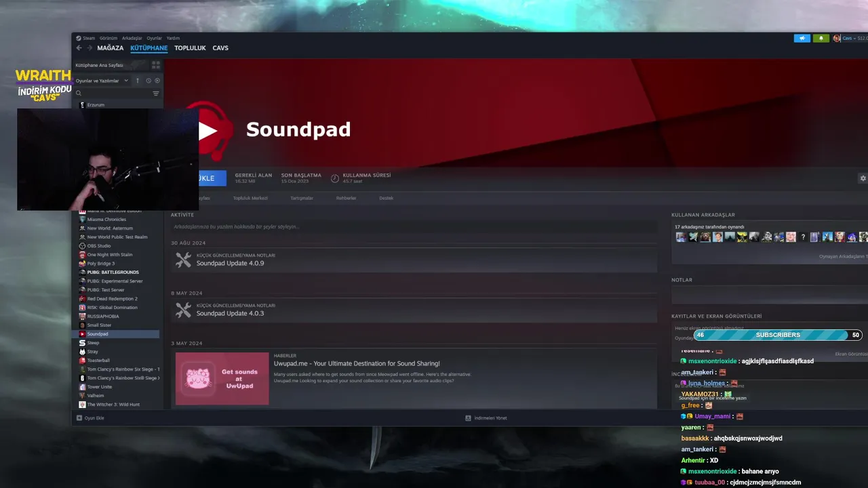
Task: Click The Witcher 3: Wild Hunt icon
Action: point(82,405)
